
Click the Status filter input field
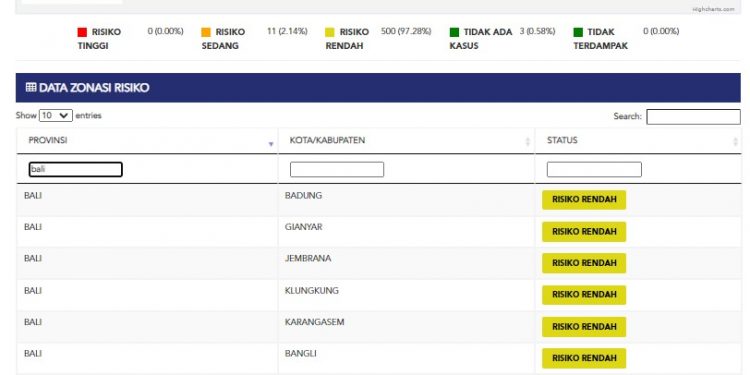click(594, 169)
